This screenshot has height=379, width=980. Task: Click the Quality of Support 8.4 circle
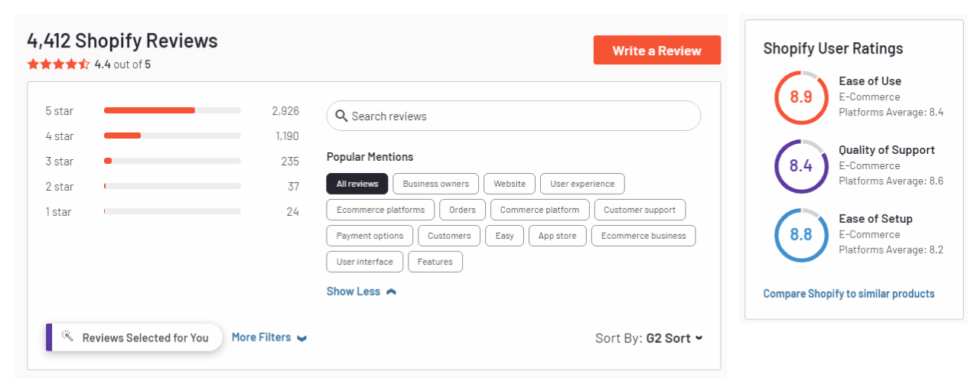coord(801,166)
